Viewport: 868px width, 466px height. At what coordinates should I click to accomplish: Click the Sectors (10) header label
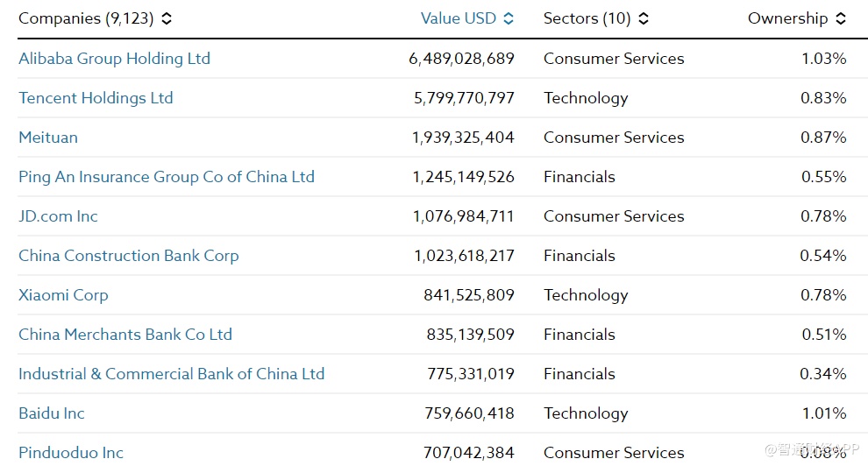coord(587,18)
